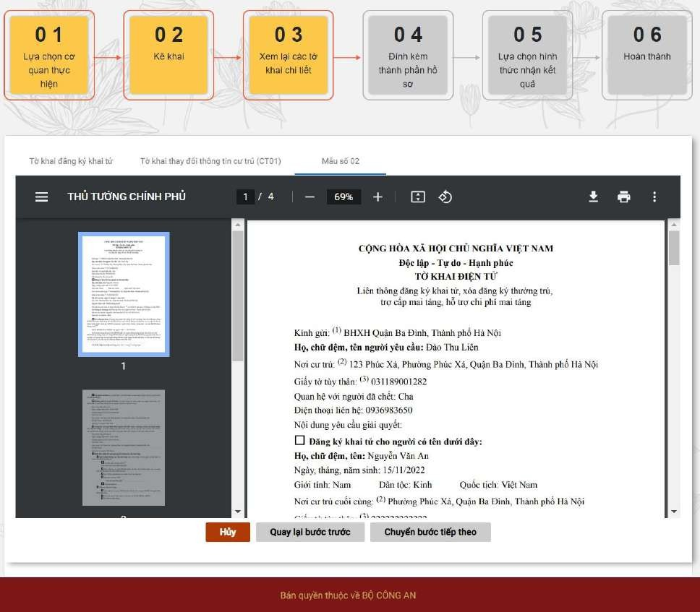Click 'Chuyển bước tiếp theo' button
The image size is (700, 612).
pyautogui.click(x=430, y=532)
